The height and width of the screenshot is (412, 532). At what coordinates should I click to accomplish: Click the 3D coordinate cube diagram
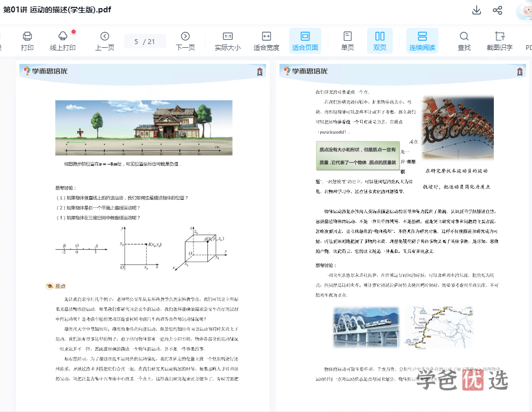(200, 248)
